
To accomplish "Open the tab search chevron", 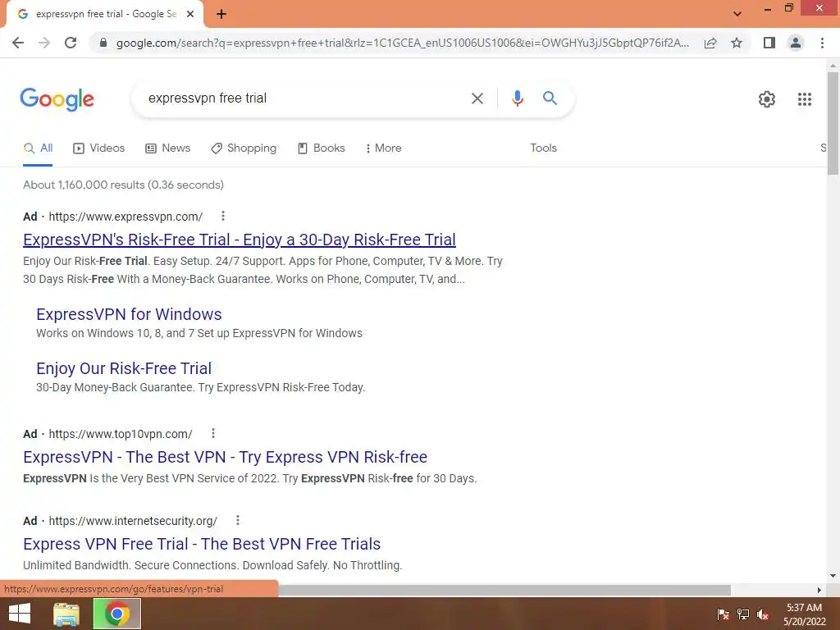I will pyautogui.click(x=737, y=14).
